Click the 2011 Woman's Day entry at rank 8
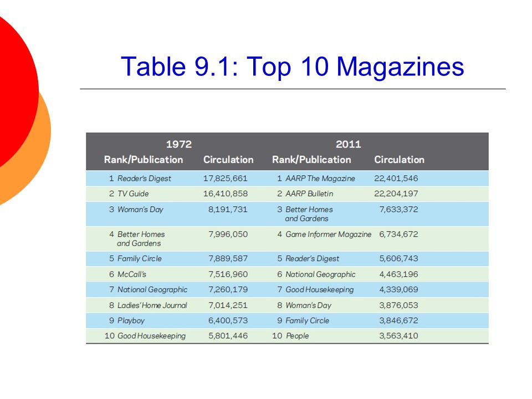 (309, 305)
